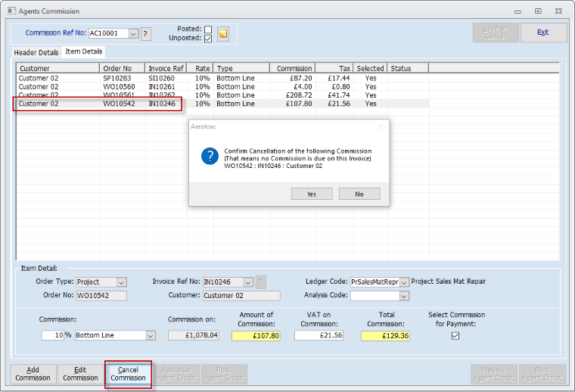This screenshot has width=575, height=392.
Task: Click the Tax column header
Action: 334,68
